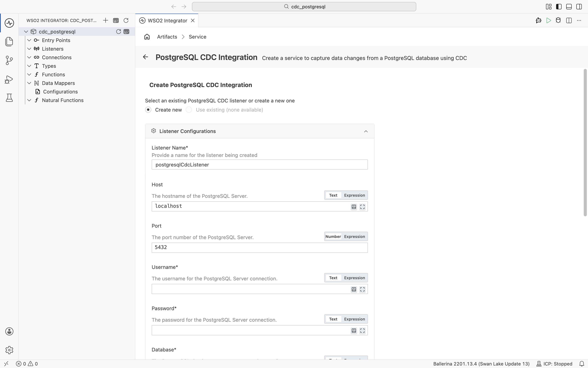588x368 pixels.
Task: Collapse the Types tree node
Action: [x=29, y=66]
